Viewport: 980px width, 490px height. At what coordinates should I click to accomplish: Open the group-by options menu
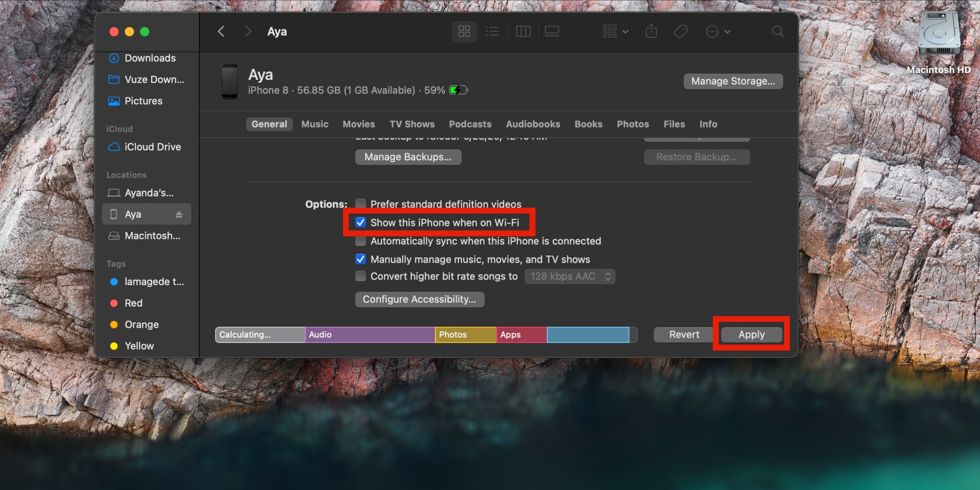(615, 32)
